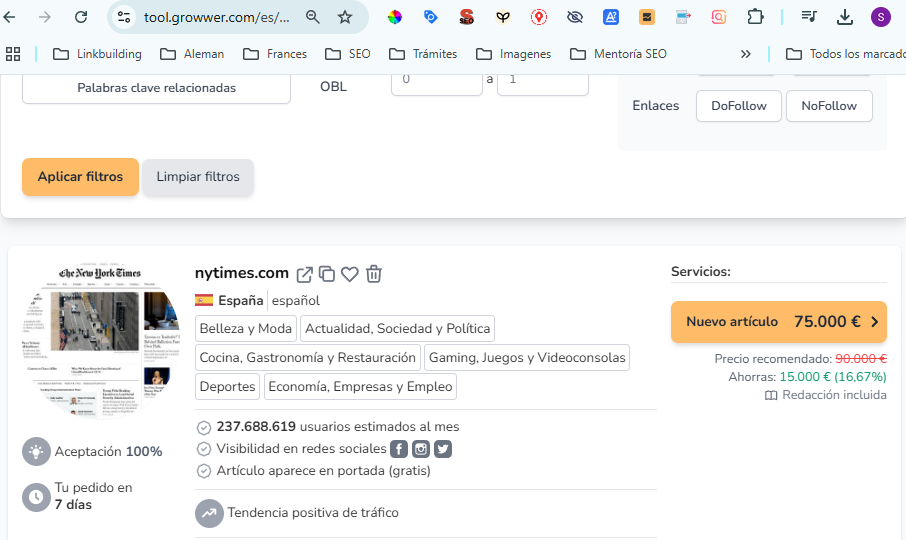906x540 pixels.
Task: Click the Instagram icon under social visibility
Action: point(421,449)
